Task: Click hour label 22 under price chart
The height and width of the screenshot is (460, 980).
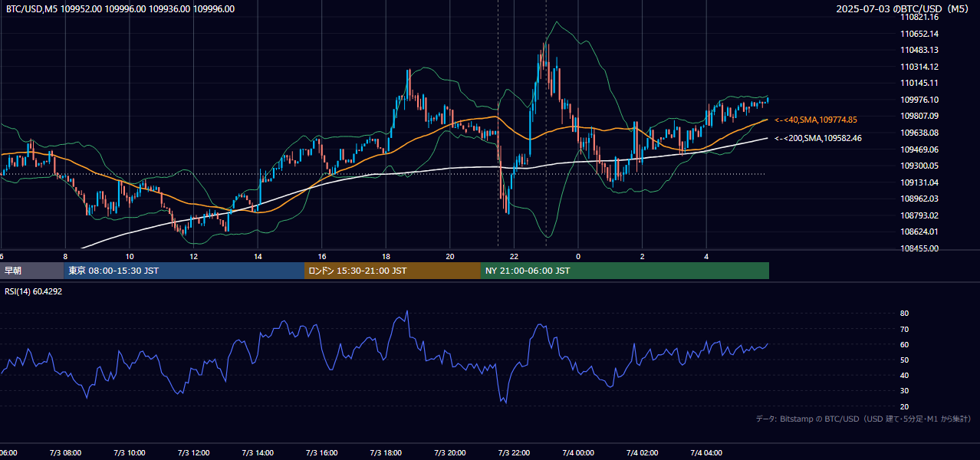Action: 515,256
